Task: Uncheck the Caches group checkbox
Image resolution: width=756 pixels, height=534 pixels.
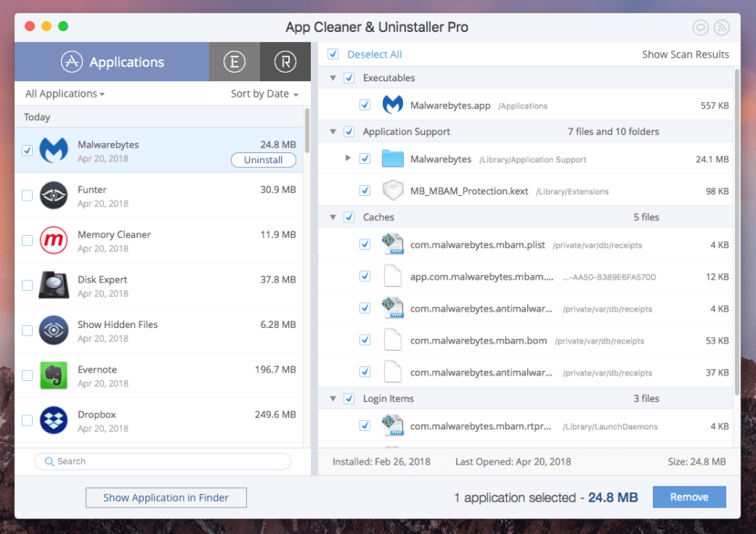Action: (349, 217)
